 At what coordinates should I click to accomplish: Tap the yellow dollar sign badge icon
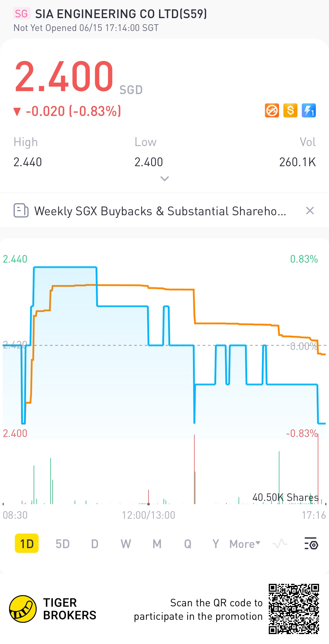(x=290, y=111)
